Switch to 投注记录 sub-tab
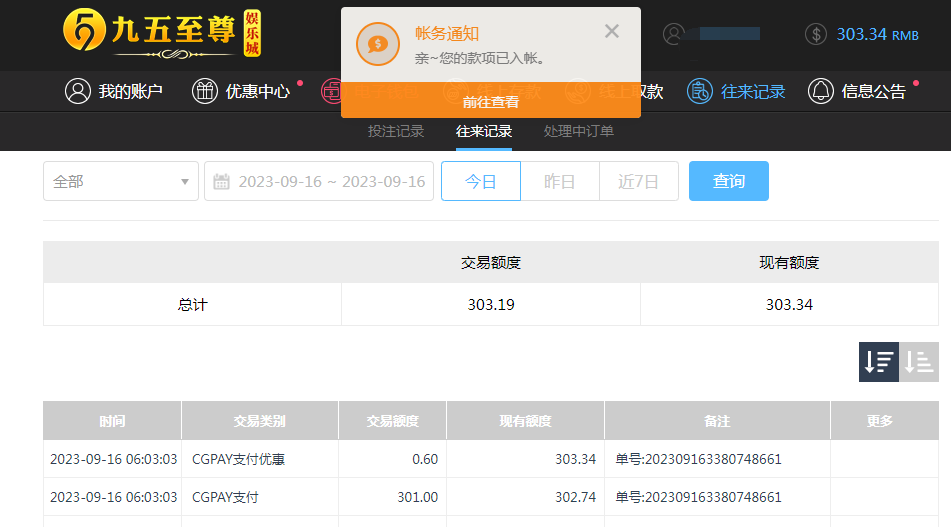This screenshot has width=951, height=527. pyautogui.click(x=395, y=131)
